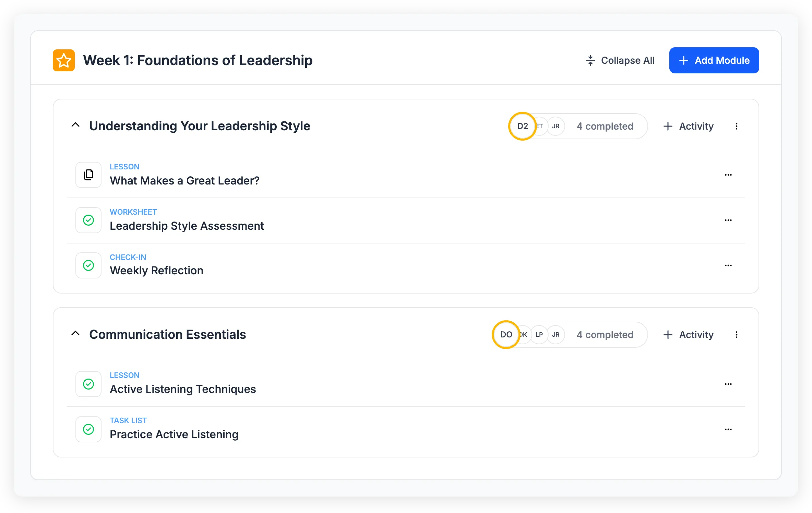Toggle completion status of the Weekly Reflection check-in
This screenshot has height=513, width=812.
88,265
